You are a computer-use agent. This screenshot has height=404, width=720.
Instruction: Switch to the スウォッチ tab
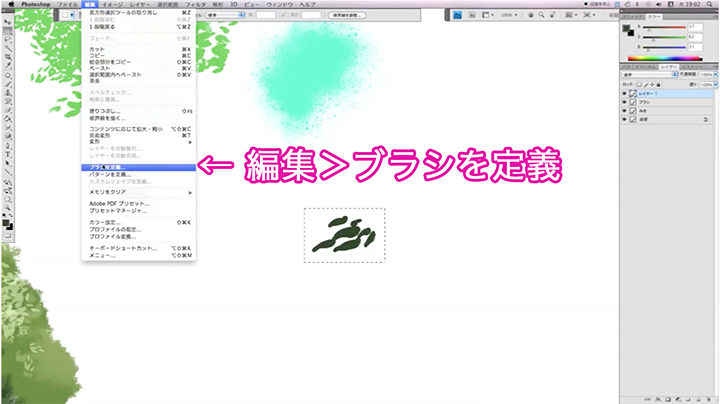coord(633,17)
